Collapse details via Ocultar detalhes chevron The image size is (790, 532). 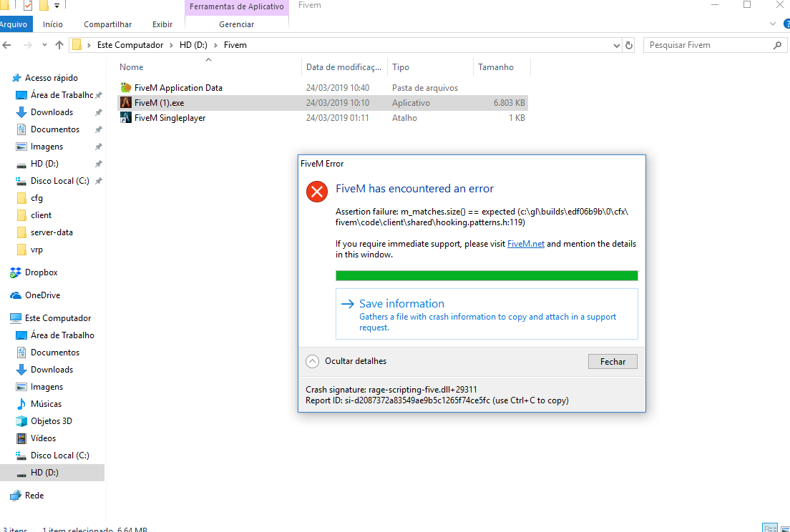coord(312,361)
